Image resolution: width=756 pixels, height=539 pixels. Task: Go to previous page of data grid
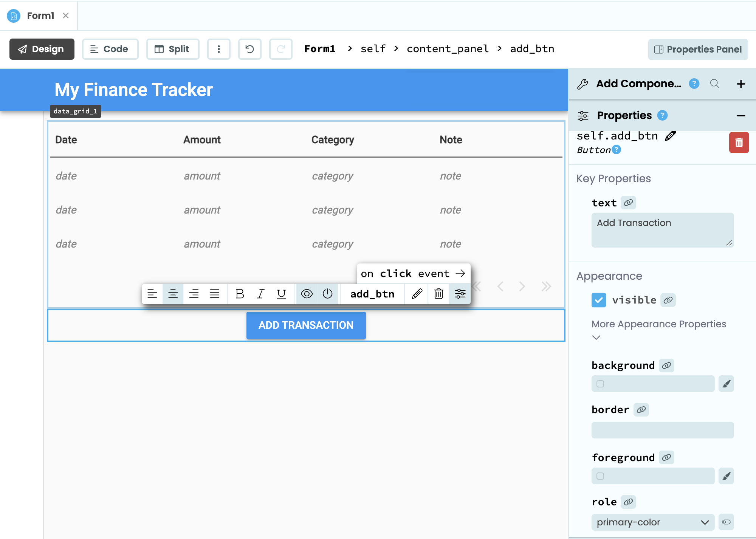(x=500, y=286)
